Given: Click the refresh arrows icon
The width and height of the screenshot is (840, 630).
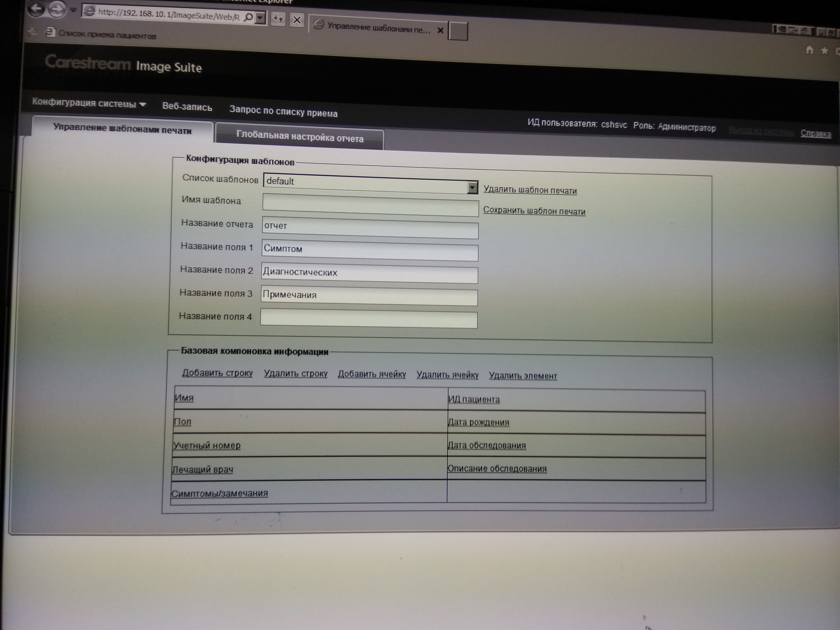Looking at the screenshot, I should click(x=278, y=19).
